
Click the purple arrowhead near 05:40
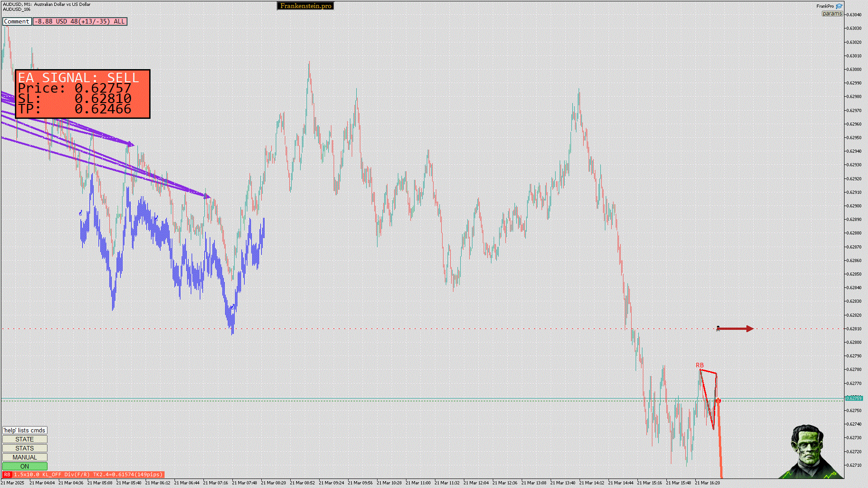point(131,144)
